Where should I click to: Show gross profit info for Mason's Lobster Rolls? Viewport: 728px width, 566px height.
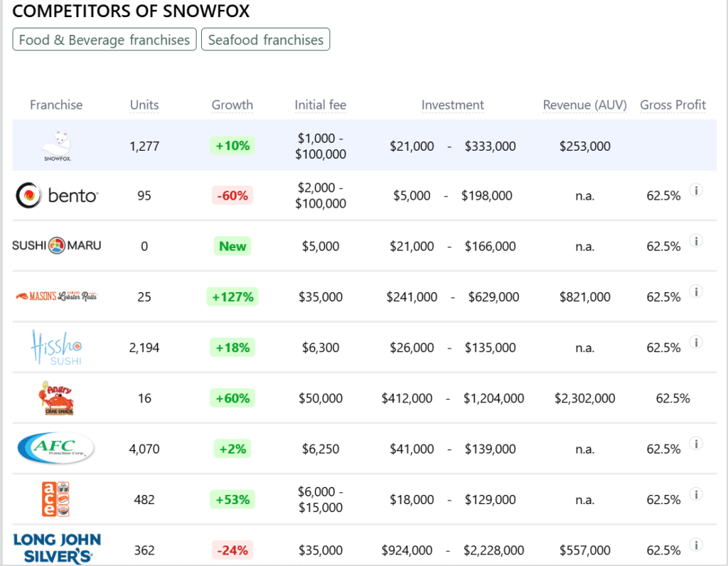695,291
